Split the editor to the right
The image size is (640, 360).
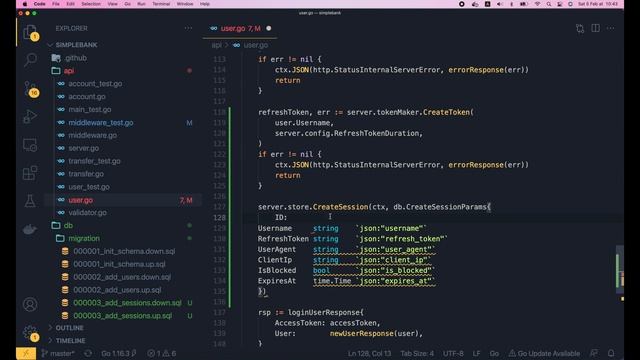[x=596, y=28]
